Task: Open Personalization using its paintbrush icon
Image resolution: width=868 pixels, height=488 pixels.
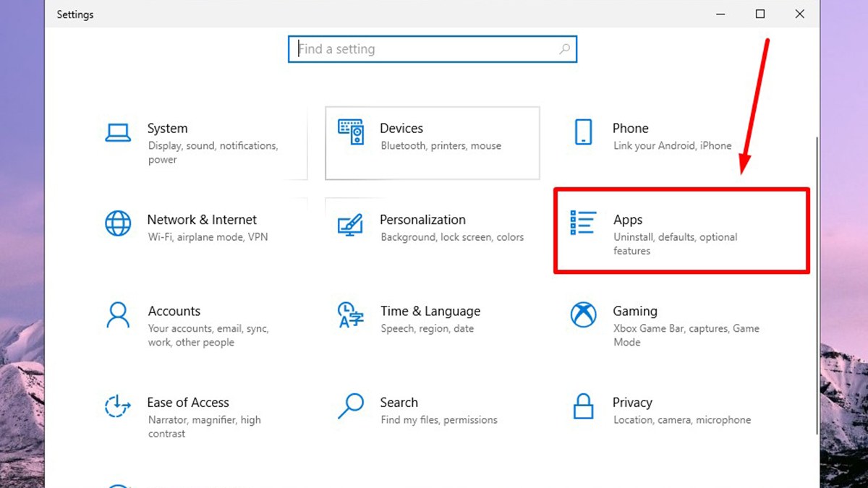Action: 351,224
